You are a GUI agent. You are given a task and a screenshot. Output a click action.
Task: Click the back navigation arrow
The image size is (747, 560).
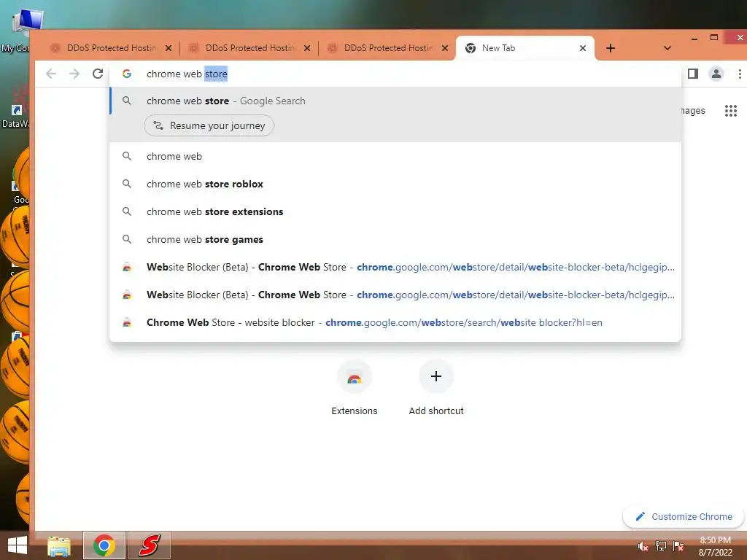point(51,74)
